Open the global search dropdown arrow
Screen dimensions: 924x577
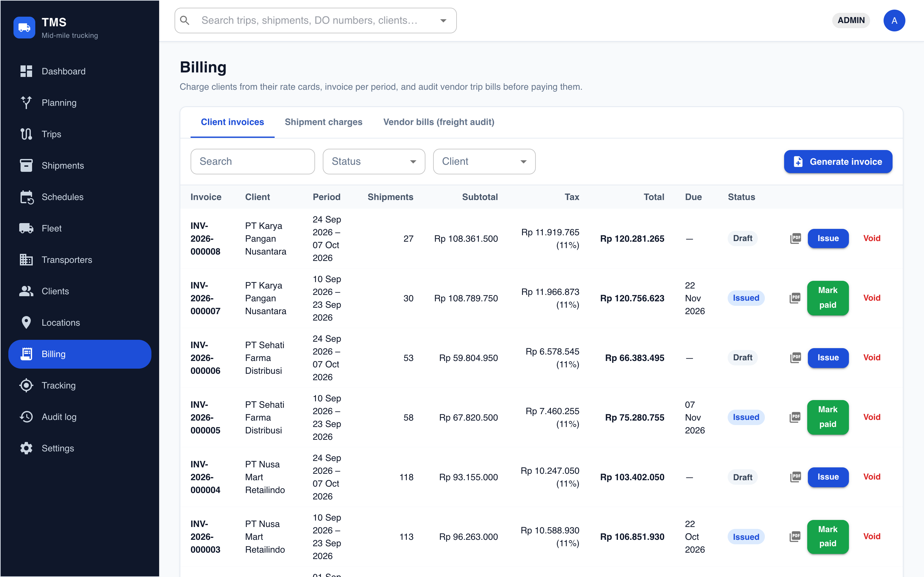443,21
